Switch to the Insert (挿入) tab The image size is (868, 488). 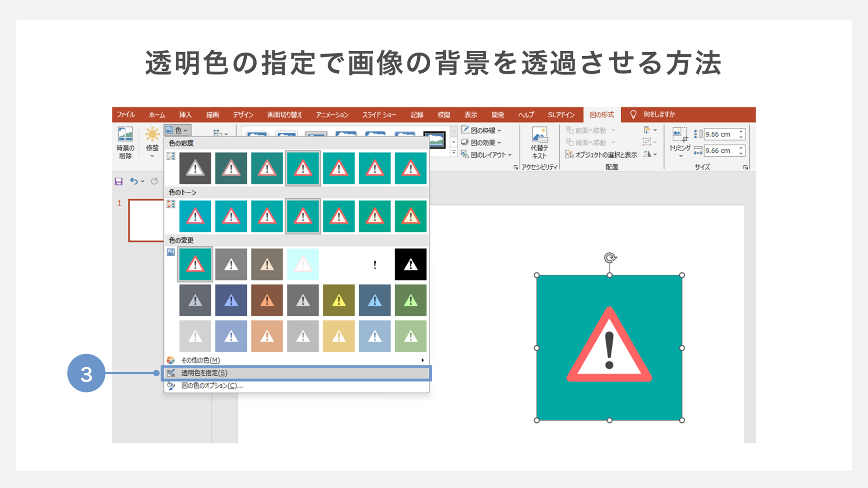[x=185, y=115]
